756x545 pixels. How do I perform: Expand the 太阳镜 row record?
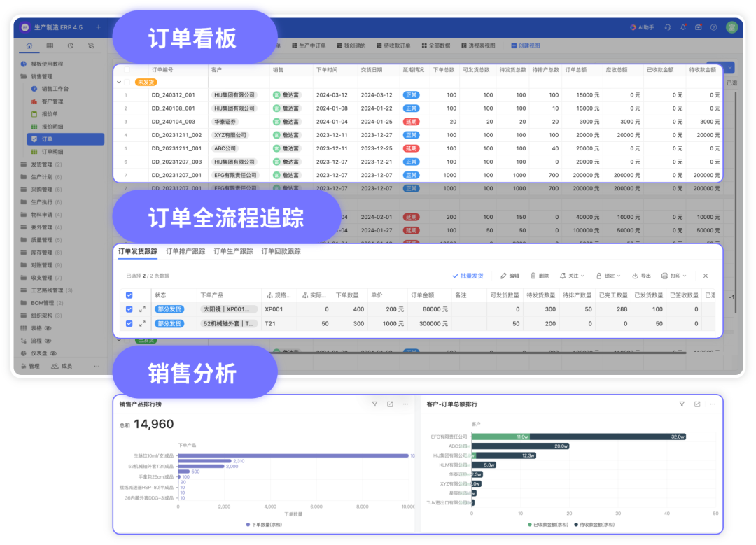(142, 309)
